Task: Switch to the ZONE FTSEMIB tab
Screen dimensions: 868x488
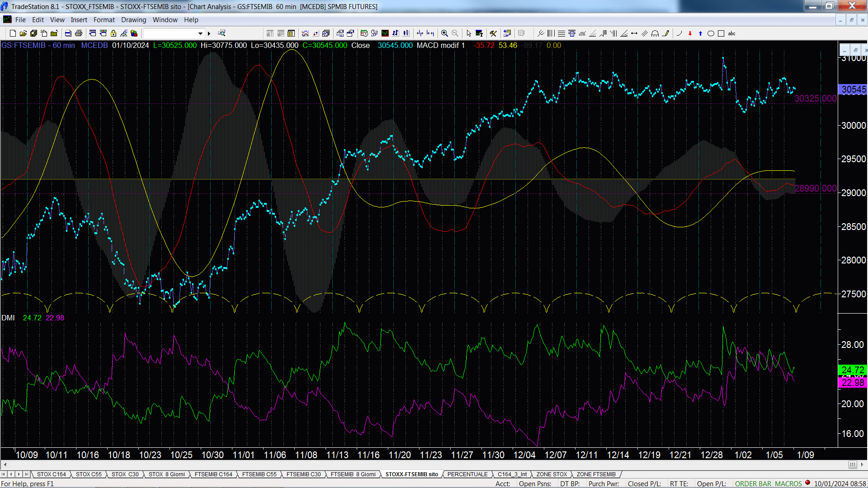Action: [596, 474]
